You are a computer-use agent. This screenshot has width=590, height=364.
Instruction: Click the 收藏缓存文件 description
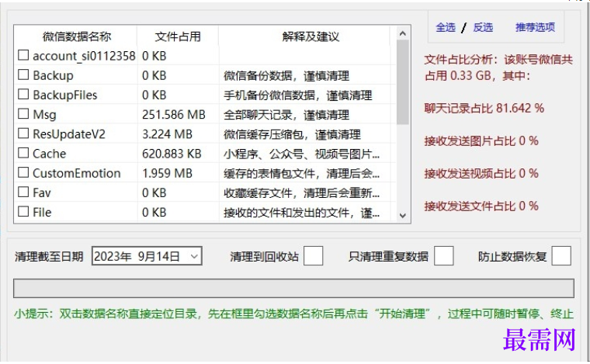pos(301,193)
